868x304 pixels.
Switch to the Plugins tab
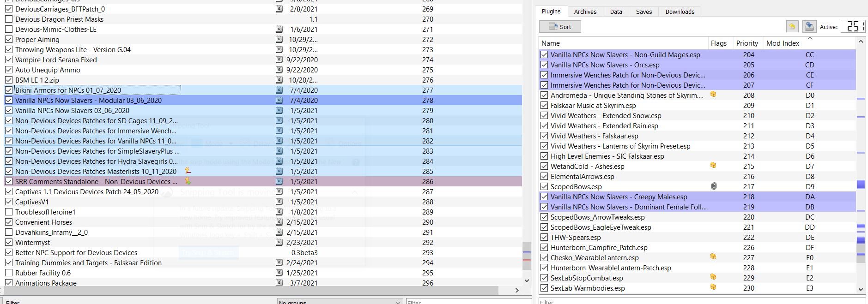(551, 12)
